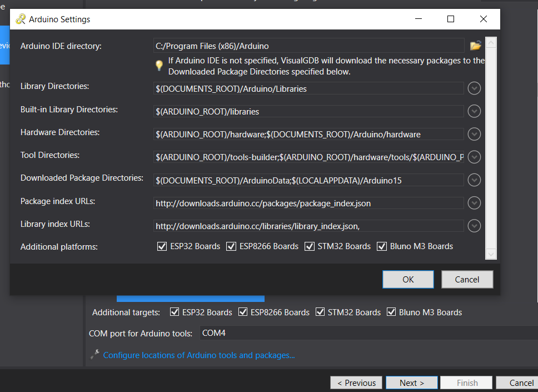Expand the Downloaded Package Directories dropdown

pos(474,180)
